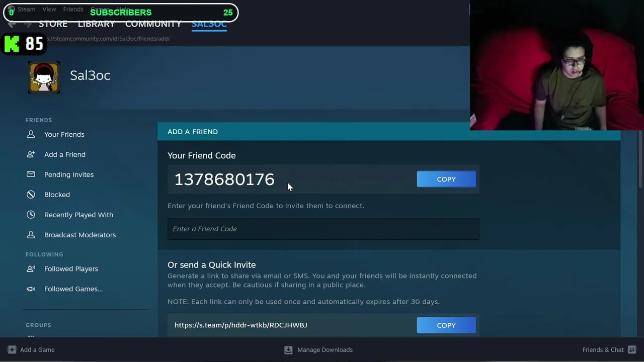The image size is (644, 362).
Task: Click the ADD A FRIEND header
Action: [x=193, y=132]
